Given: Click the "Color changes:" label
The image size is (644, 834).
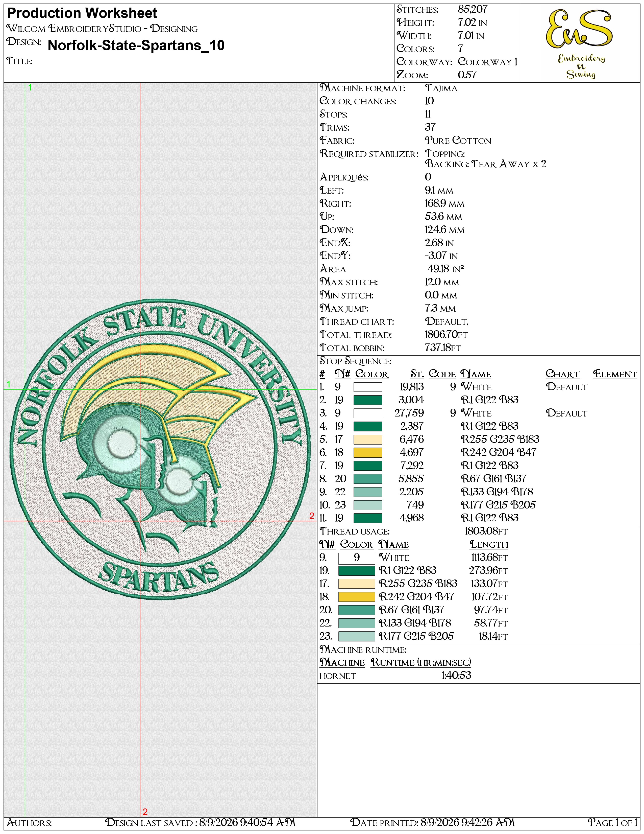Looking at the screenshot, I should [x=358, y=101].
